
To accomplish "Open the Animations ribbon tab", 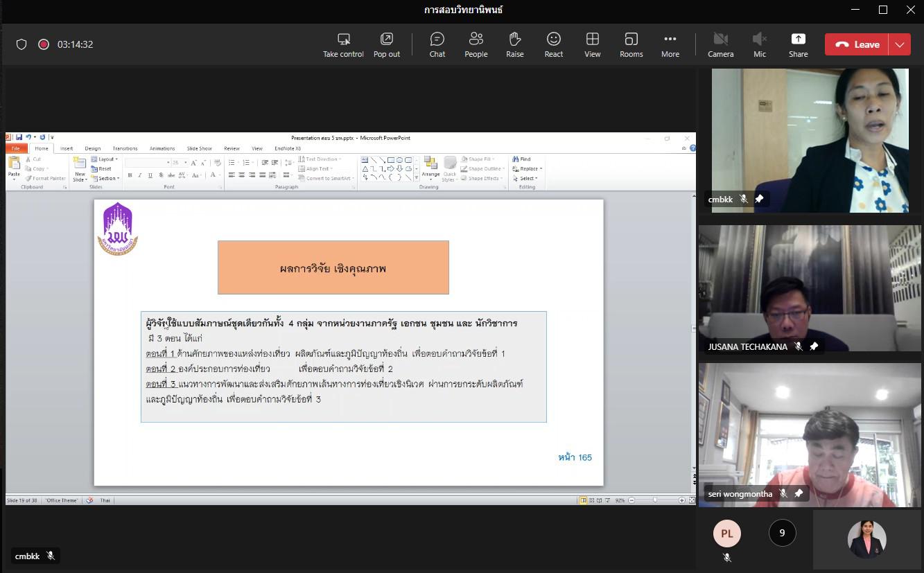I will [162, 148].
